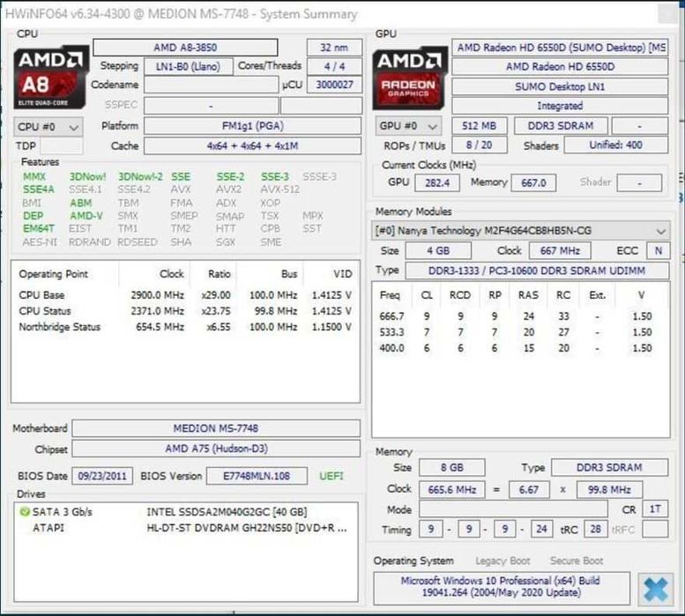Click the Integrated GPU bus field
Image resolution: width=685 pixels, height=616 pixels.
[560, 106]
